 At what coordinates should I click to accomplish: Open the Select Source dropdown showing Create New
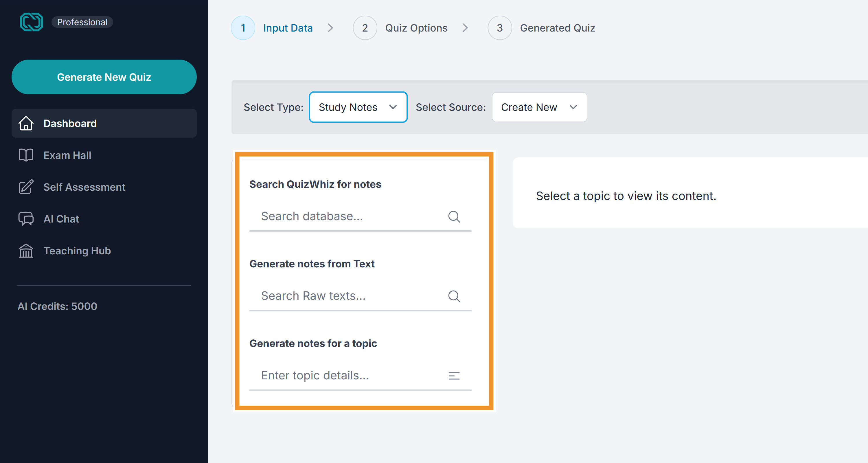(x=539, y=107)
